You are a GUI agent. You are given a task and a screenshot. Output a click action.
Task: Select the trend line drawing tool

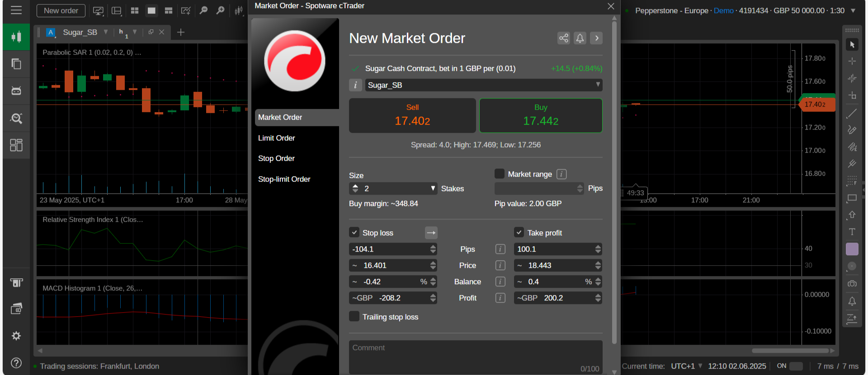pyautogui.click(x=852, y=113)
